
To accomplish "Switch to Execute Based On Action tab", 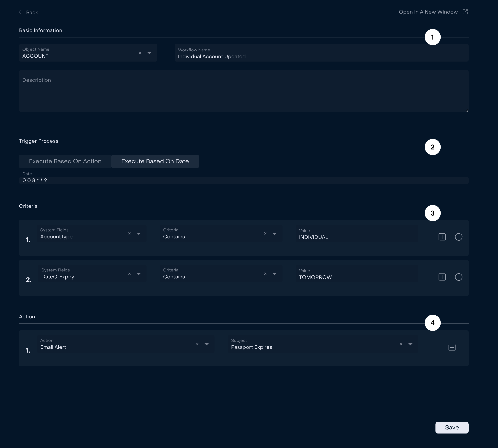I will 65,161.
